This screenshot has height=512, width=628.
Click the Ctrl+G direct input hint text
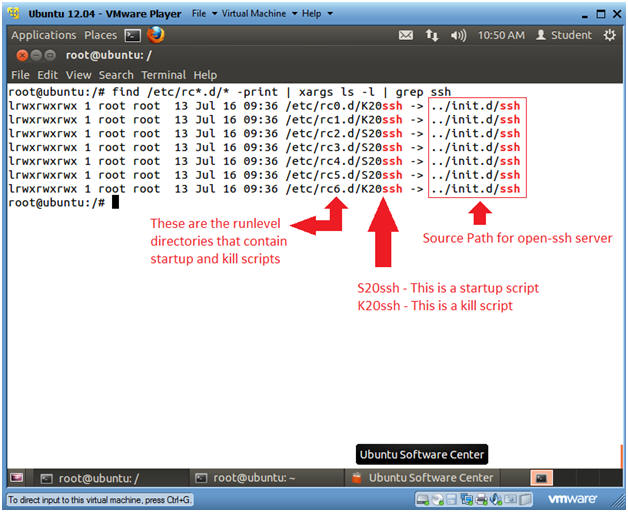point(100,500)
